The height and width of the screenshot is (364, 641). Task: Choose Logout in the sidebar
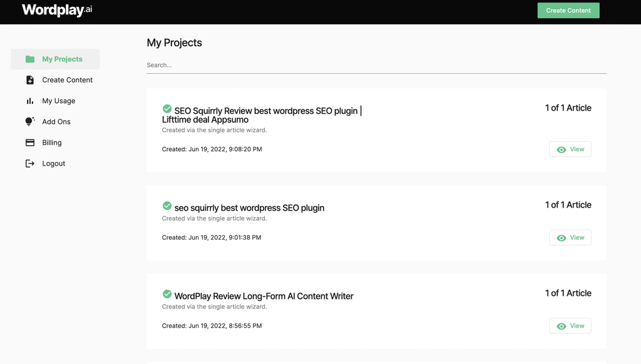pyautogui.click(x=55, y=163)
